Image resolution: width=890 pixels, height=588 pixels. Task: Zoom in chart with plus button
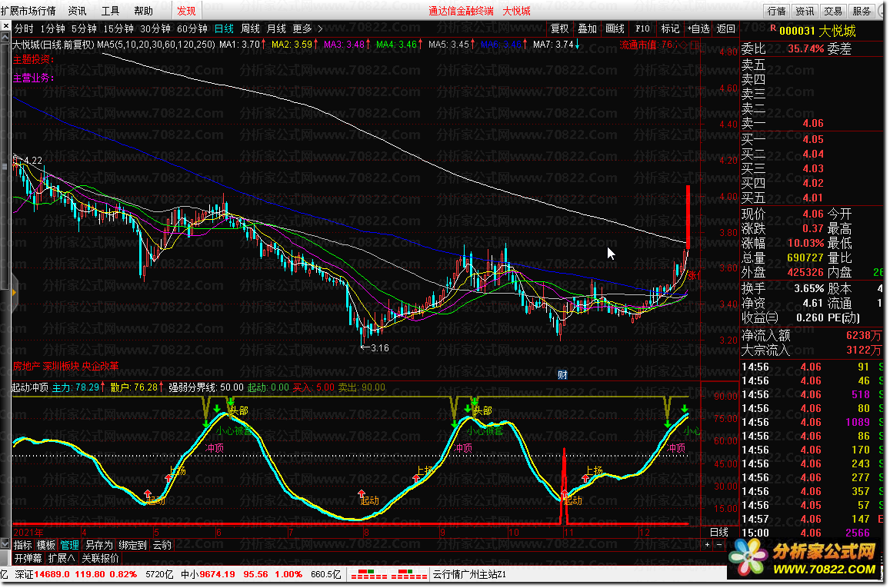click(707, 545)
